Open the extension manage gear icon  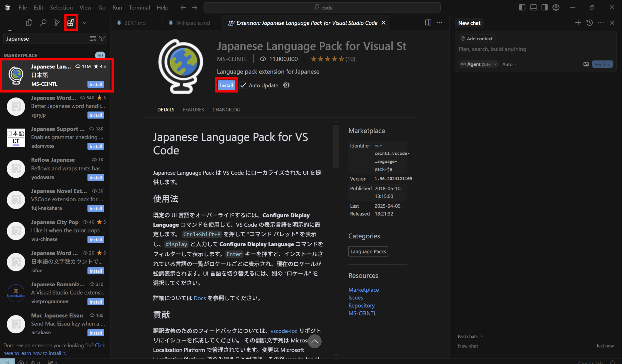286,85
